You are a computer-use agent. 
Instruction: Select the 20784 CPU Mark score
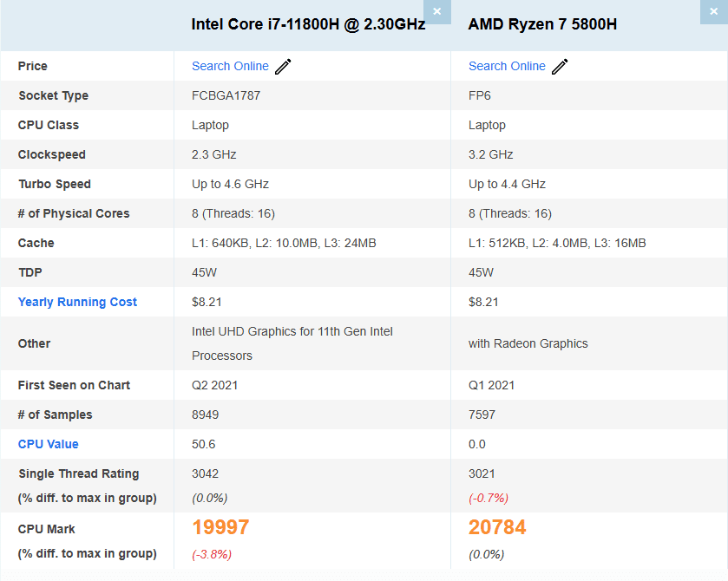497,527
